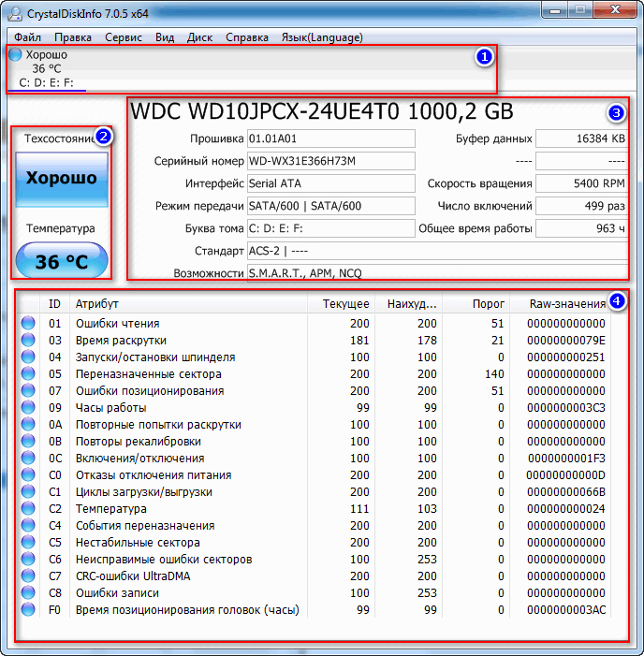This screenshot has width=644, height=656.
Task: Open the Язык(Language) menu
Action: (322, 37)
